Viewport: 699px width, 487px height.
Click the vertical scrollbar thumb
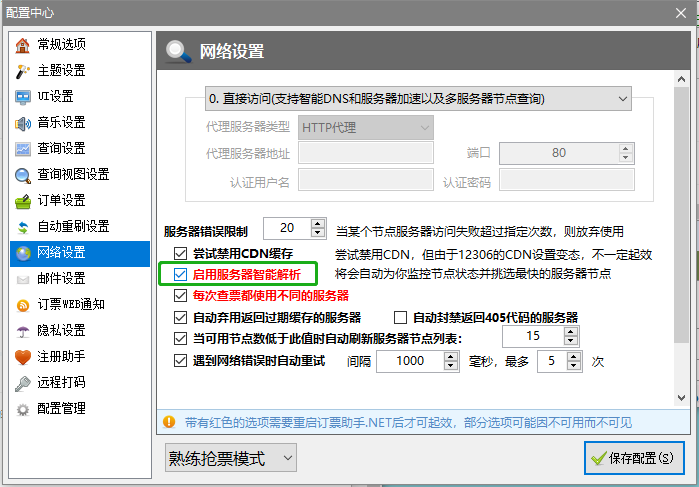coord(681,215)
